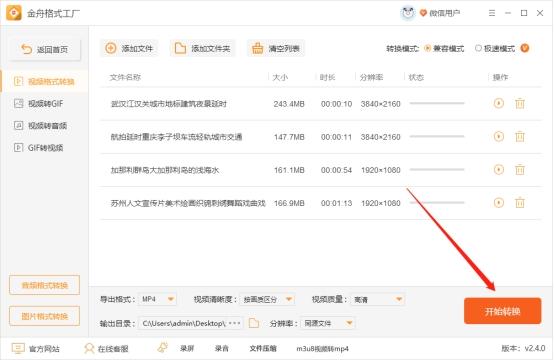Click the 文件压缩 link
554x360 pixels.
[263, 349]
